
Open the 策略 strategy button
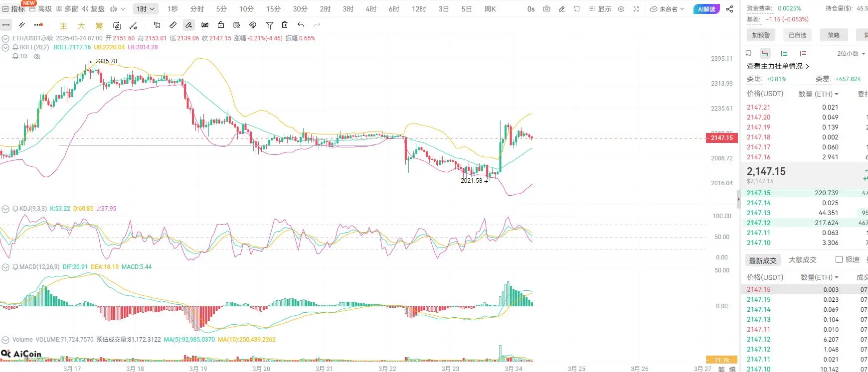point(834,35)
